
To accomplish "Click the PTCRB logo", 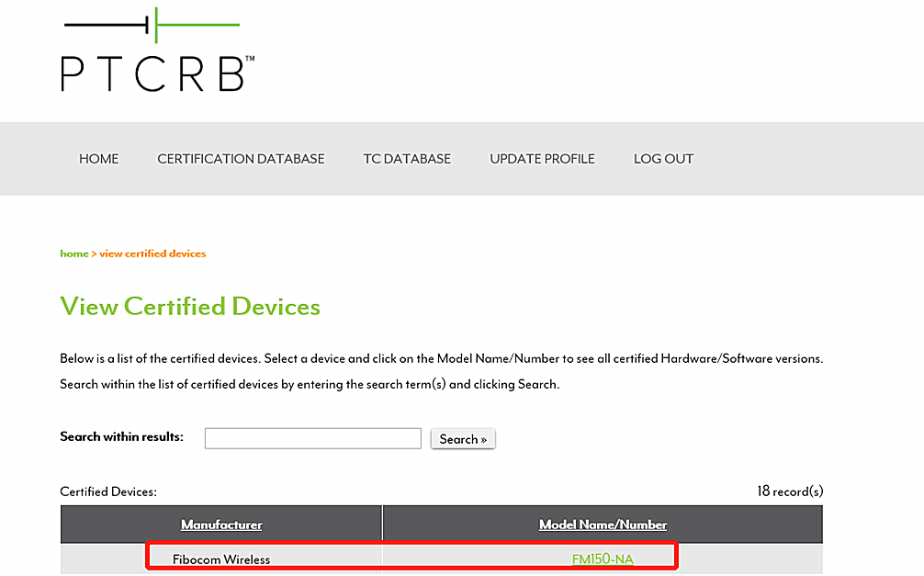I will pyautogui.click(x=156, y=51).
